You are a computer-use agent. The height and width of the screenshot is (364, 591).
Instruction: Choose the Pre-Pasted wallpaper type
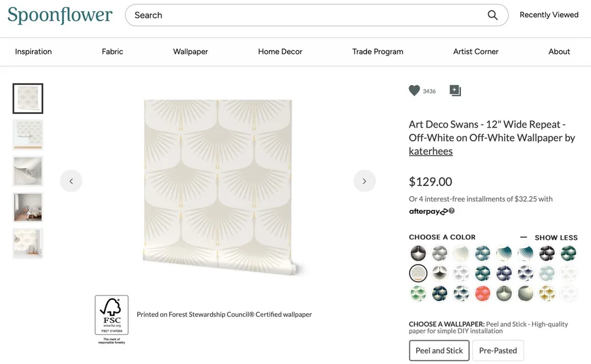click(x=498, y=350)
